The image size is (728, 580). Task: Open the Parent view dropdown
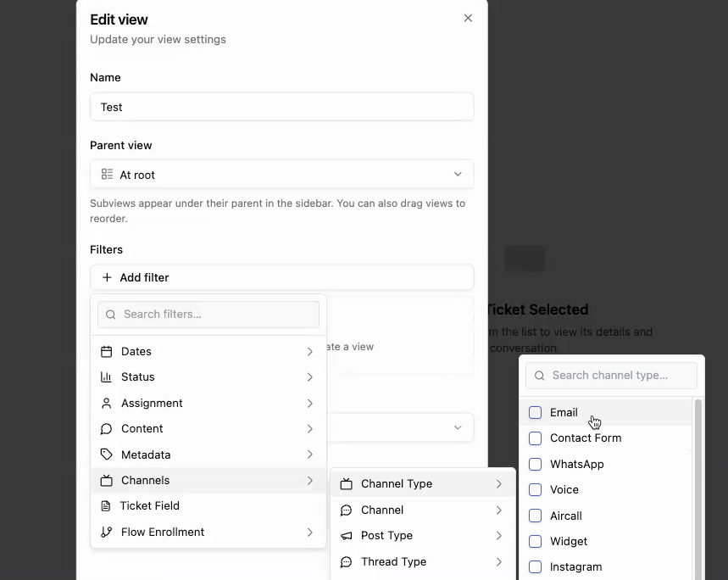(281, 175)
